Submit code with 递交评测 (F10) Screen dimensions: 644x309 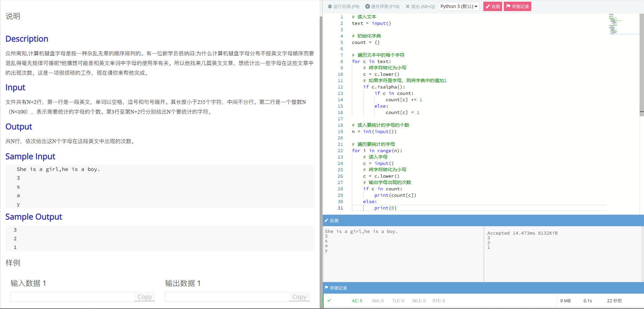pyautogui.click(x=382, y=6)
